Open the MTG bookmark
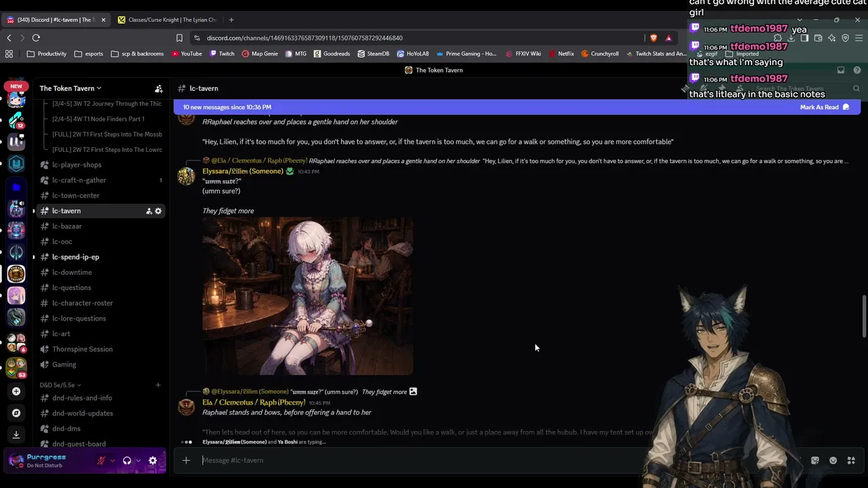 click(x=296, y=54)
